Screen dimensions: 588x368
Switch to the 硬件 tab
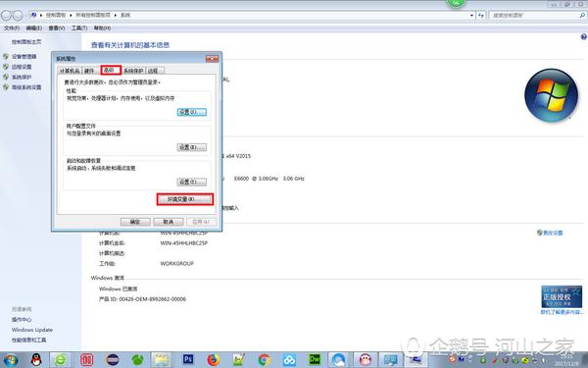tap(89, 71)
